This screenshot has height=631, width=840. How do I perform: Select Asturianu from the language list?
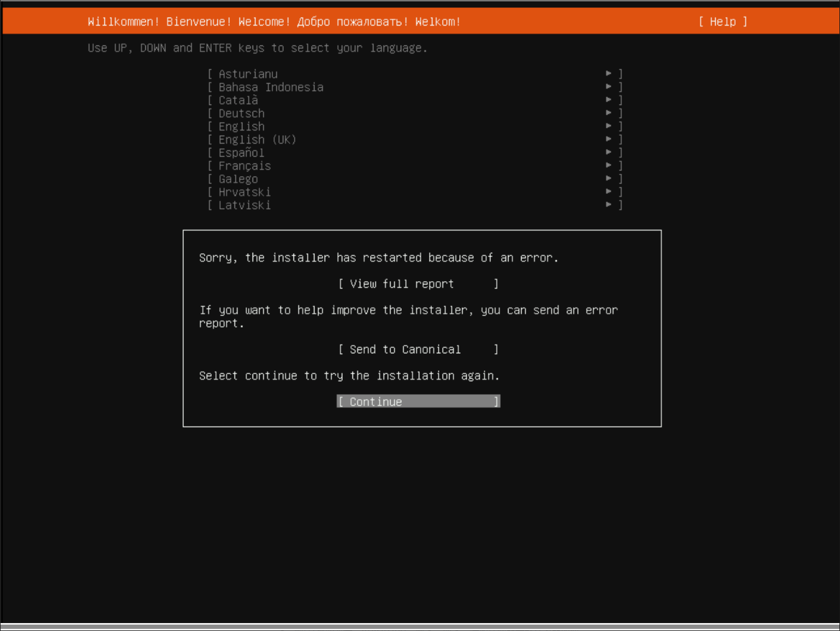tap(248, 74)
